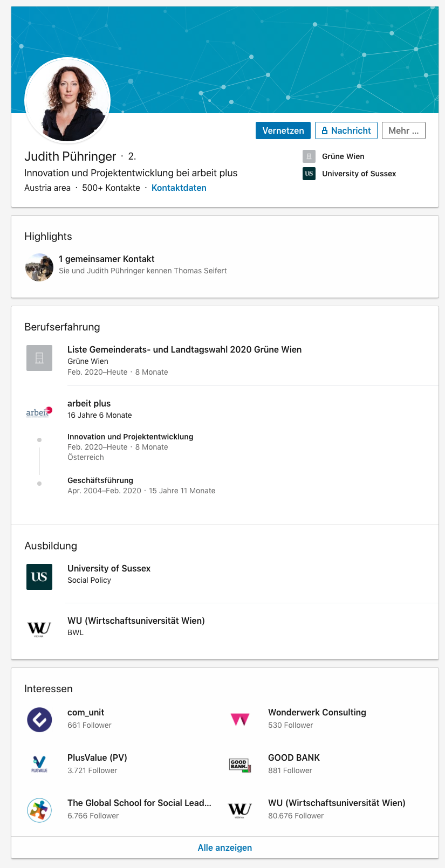
Task: Open the University of Sussex logo under Ausbildung
Action: pos(39,577)
